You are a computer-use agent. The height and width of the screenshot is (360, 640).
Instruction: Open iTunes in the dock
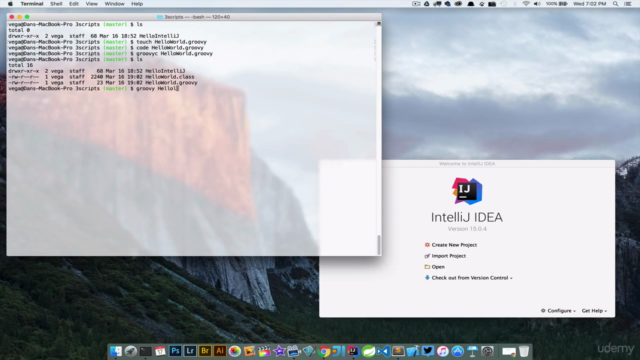coord(442,351)
